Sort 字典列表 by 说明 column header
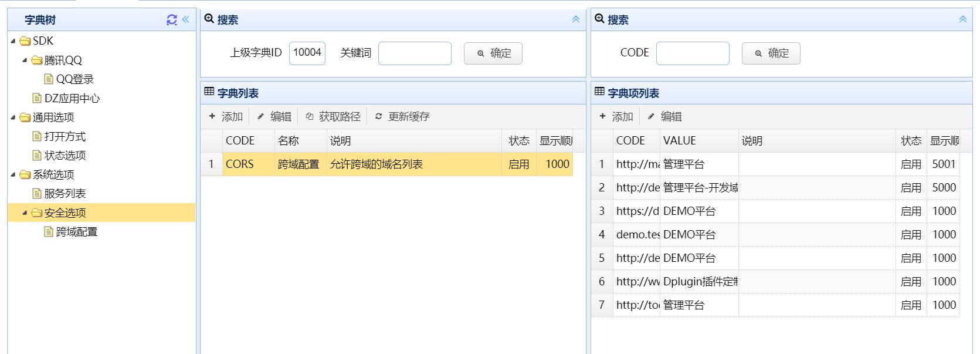The image size is (980, 354). [414, 141]
